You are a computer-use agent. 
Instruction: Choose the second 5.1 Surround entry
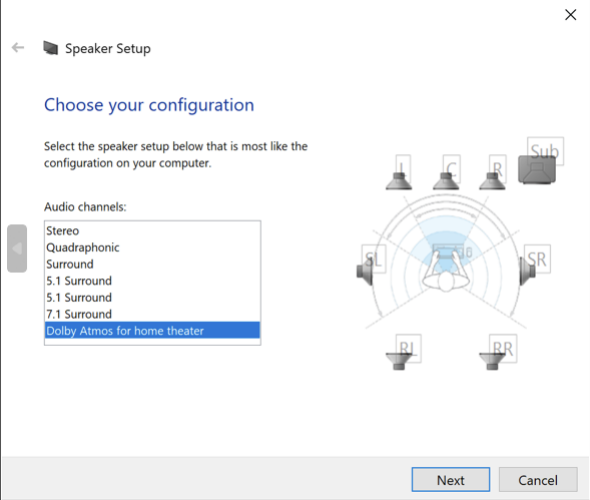click(152, 298)
